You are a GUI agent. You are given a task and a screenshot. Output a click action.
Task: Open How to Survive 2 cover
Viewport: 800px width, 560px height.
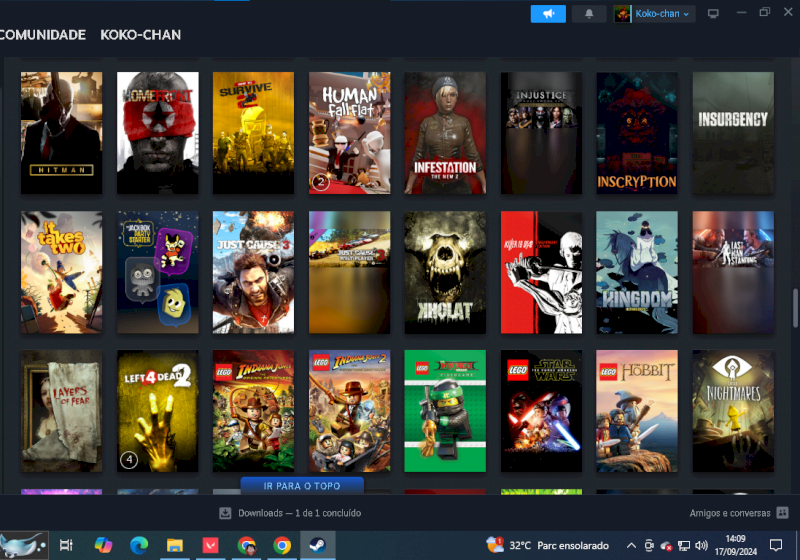coord(253,133)
